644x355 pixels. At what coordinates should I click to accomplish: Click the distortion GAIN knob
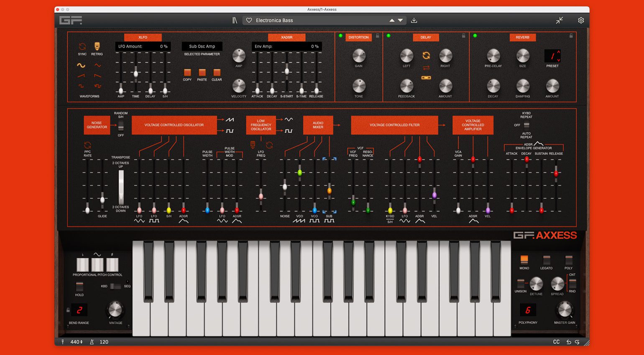(359, 56)
